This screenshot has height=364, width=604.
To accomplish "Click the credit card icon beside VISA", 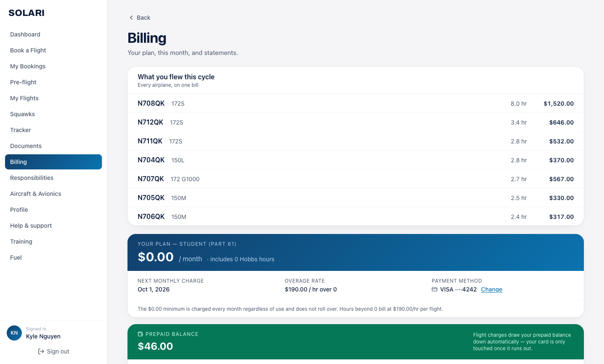I will [435, 289].
